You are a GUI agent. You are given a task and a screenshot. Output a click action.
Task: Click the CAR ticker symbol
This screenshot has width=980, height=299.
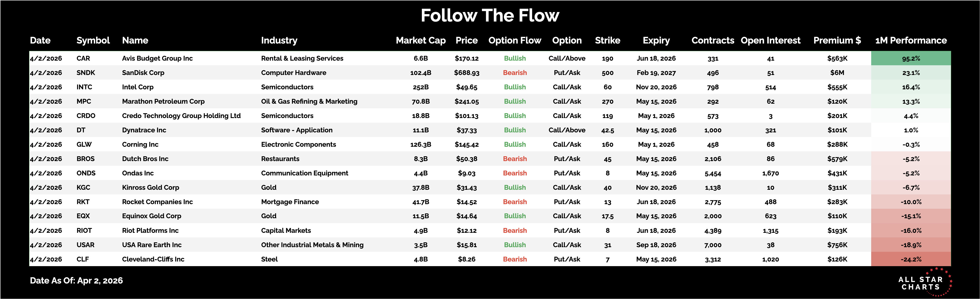click(x=83, y=58)
